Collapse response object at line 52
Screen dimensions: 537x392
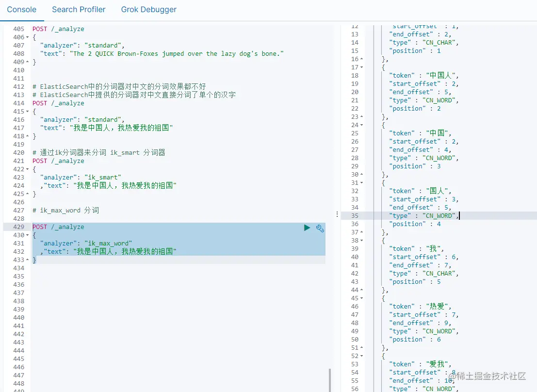pos(362,356)
